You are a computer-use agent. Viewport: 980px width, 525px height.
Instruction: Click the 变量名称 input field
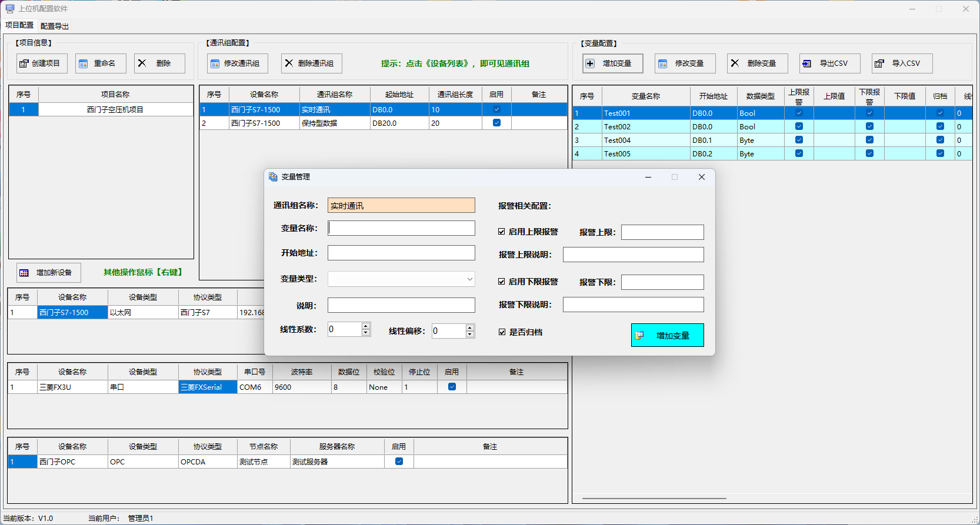401,228
